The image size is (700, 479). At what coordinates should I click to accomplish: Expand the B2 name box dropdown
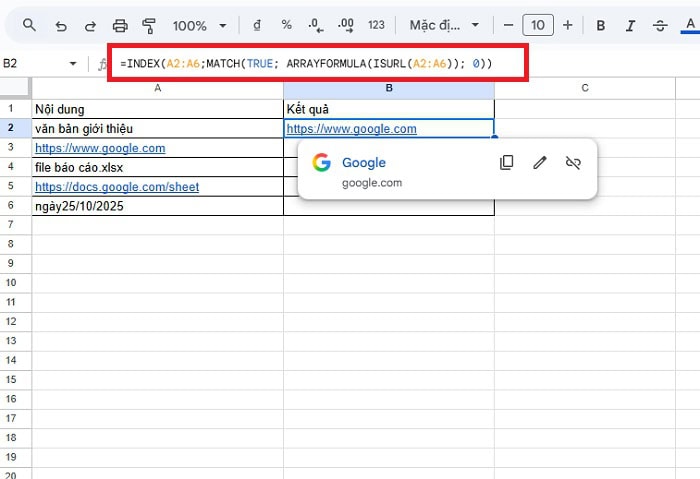click(73, 64)
